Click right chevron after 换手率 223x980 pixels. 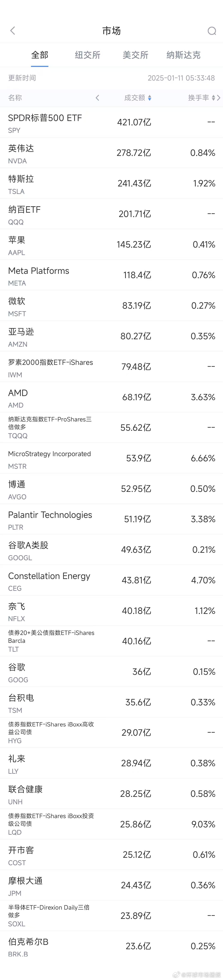[x=219, y=98]
